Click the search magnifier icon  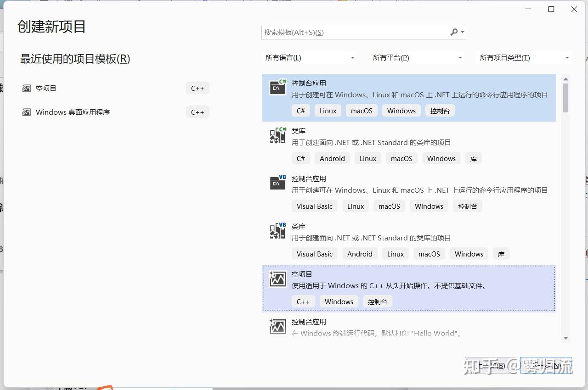click(452, 32)
